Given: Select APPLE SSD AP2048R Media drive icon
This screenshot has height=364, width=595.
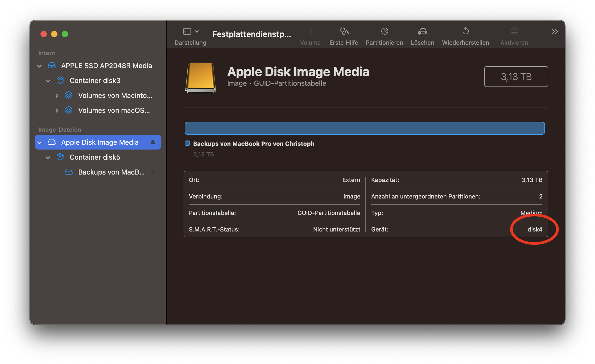Looking at the screenshot, I should click(x=52, y=65).
